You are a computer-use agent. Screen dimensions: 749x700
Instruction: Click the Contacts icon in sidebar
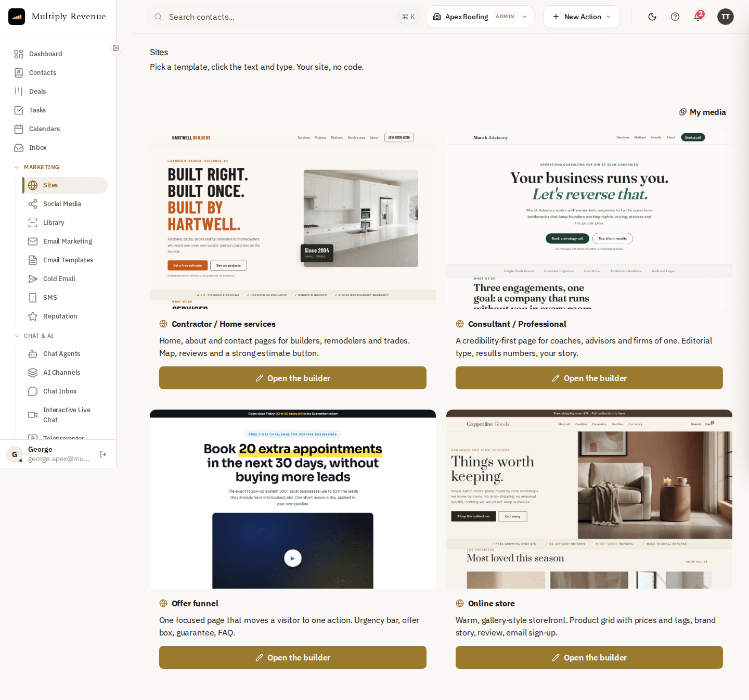(19, 73)
